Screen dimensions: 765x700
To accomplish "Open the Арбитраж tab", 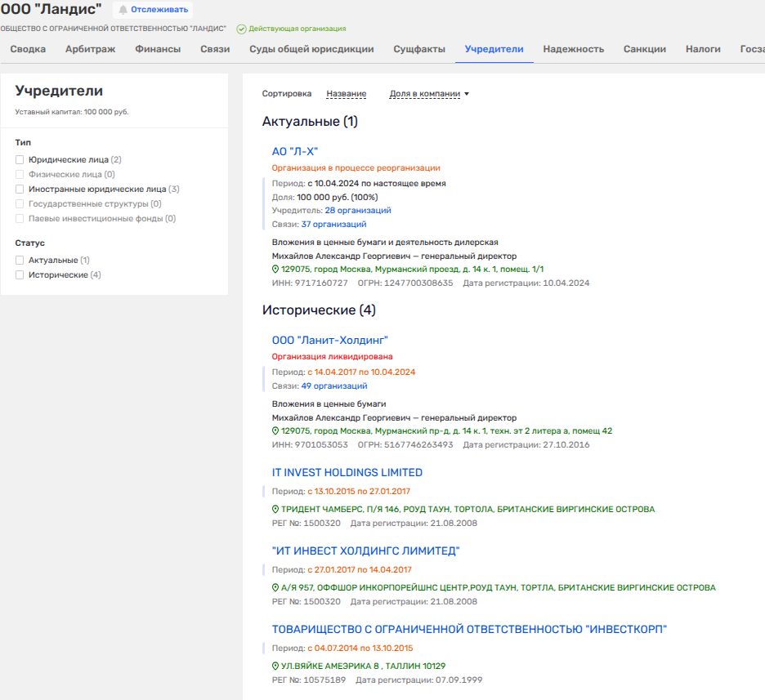I will pyautogui.click(x=90, y=49).
